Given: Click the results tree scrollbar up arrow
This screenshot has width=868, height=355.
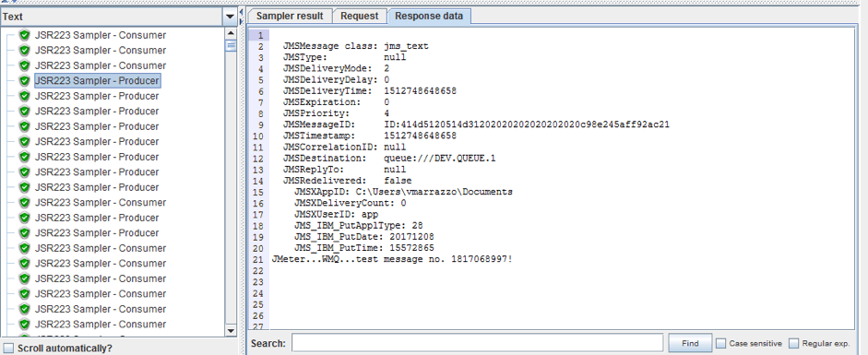Looking at the screenshot, I should point(232,33).
